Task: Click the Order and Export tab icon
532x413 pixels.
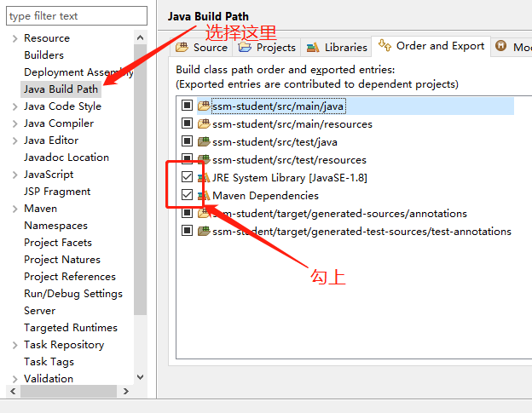Action: click(x=385, y=45)
